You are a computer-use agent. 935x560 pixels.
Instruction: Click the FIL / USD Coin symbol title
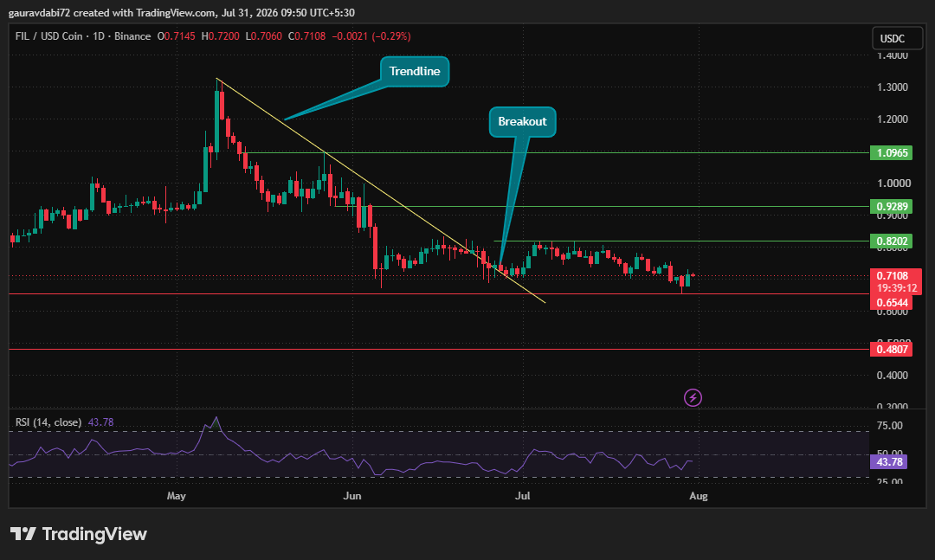click(83, 36)
